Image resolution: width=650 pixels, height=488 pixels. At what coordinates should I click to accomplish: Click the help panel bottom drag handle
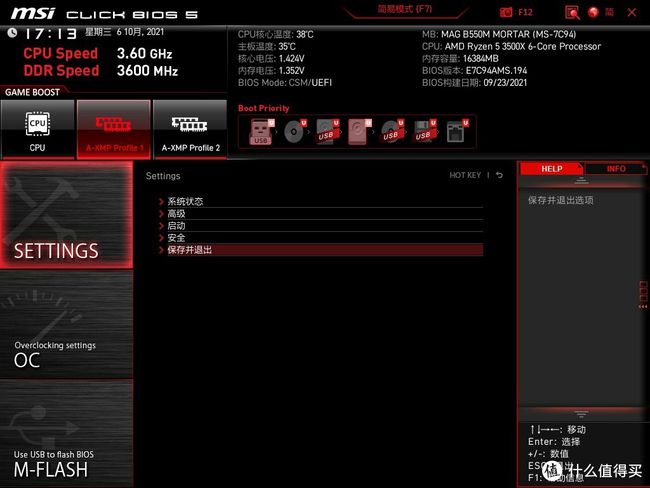point(581,414)
